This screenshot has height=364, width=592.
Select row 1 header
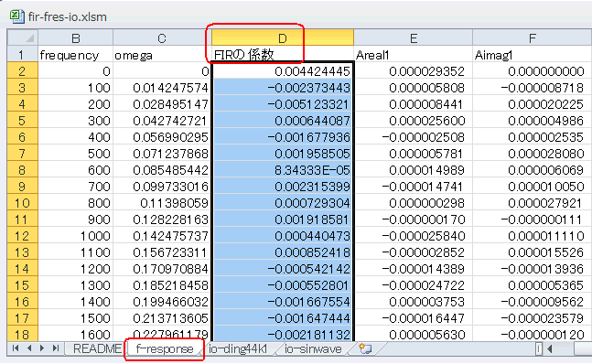point(22,55)
